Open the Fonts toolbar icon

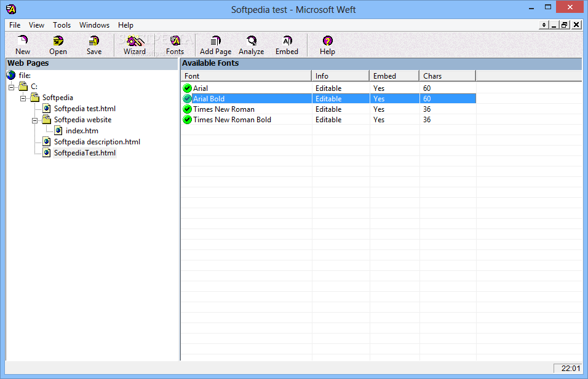(175, 41)
